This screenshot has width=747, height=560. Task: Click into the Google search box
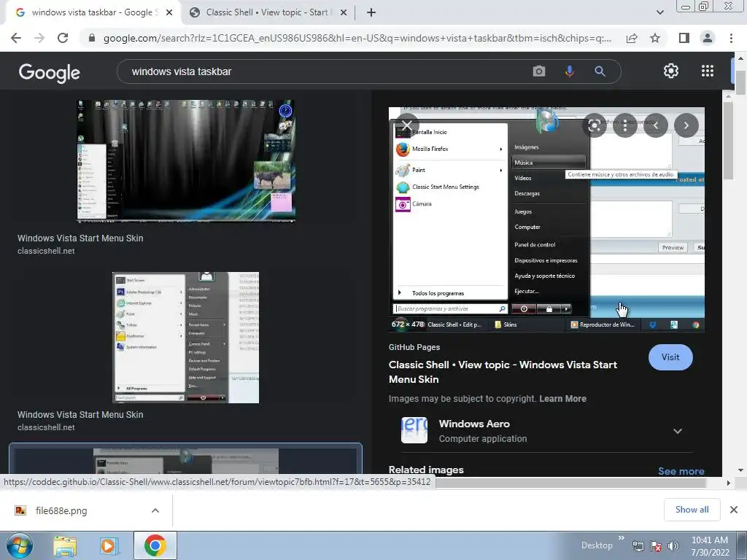pos(329,71)
